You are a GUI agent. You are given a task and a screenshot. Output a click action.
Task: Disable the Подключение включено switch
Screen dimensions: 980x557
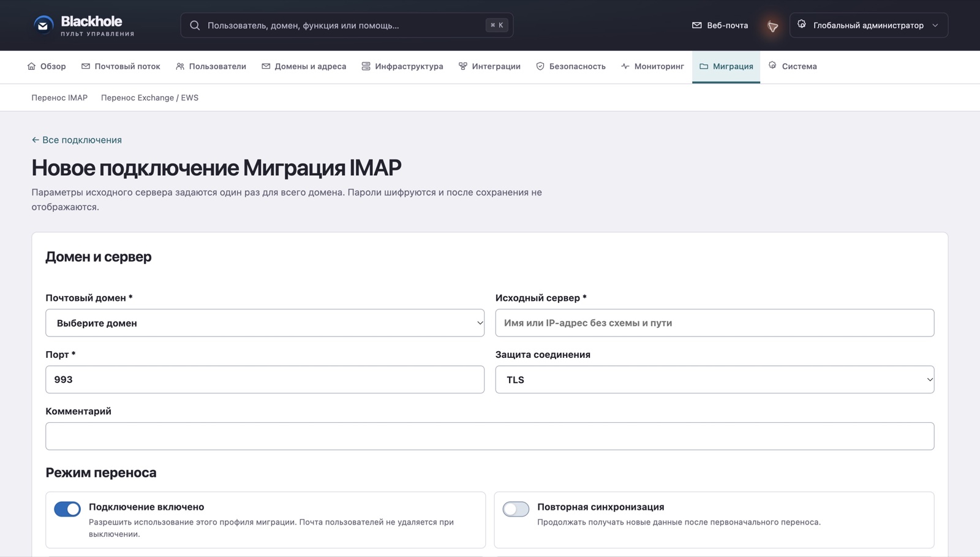click(x=67, y=509)
